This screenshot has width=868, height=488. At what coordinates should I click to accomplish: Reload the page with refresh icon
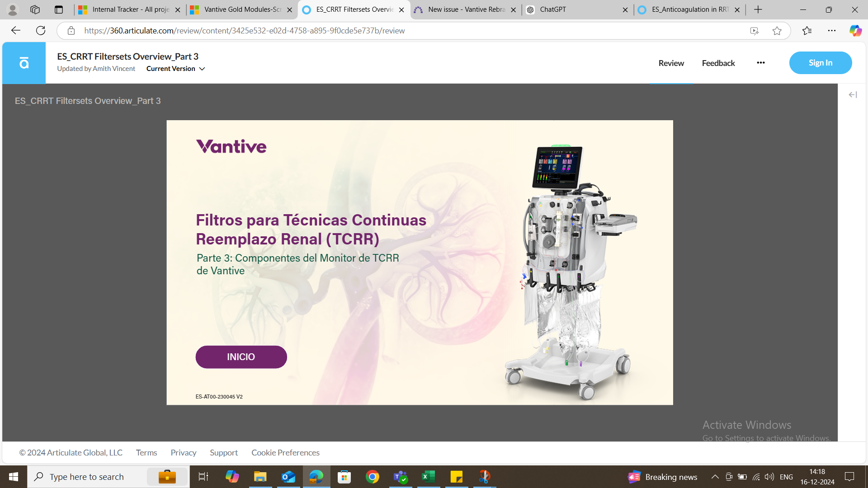41,31
